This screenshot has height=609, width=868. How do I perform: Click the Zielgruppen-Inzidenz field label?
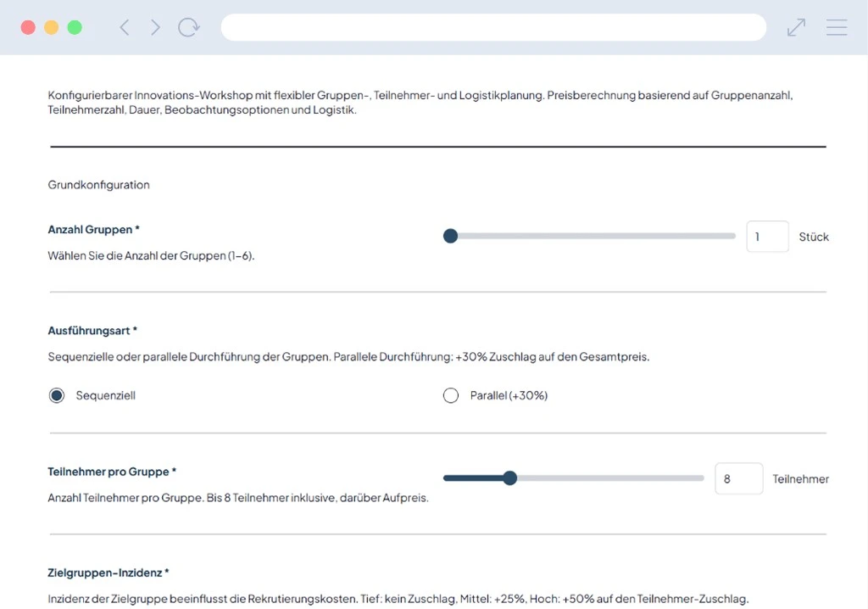(108, 573)
